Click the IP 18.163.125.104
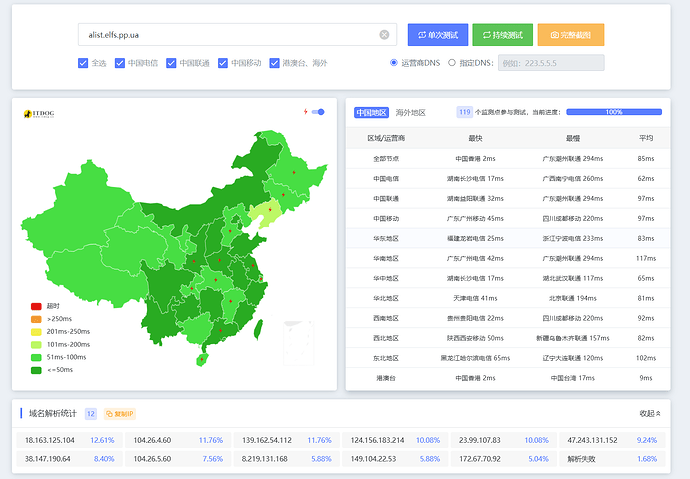Viewport: 690px width, 479px height. click(50, 440)
